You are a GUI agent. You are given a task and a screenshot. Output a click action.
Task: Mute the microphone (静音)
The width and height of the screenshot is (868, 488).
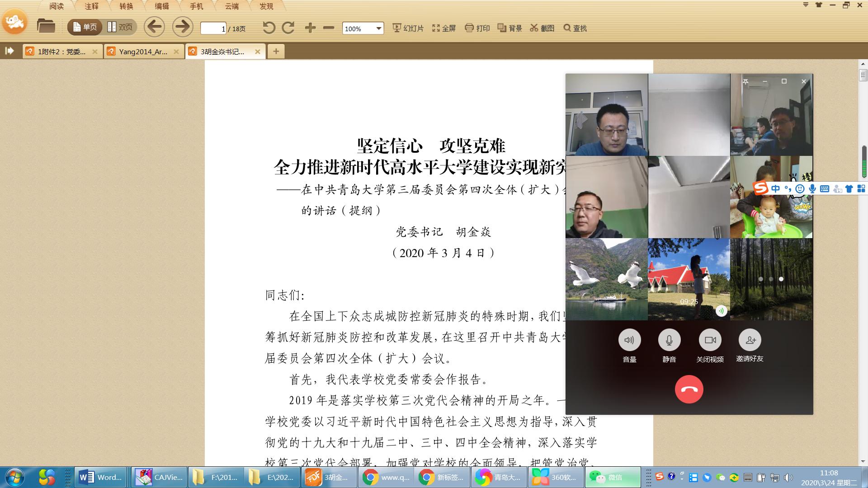pyautogui.click(x=669, y=340)
